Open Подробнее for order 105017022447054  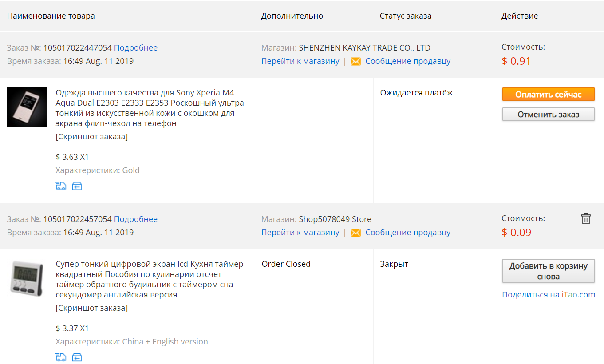pyautogui.click(x=136, y=48)
